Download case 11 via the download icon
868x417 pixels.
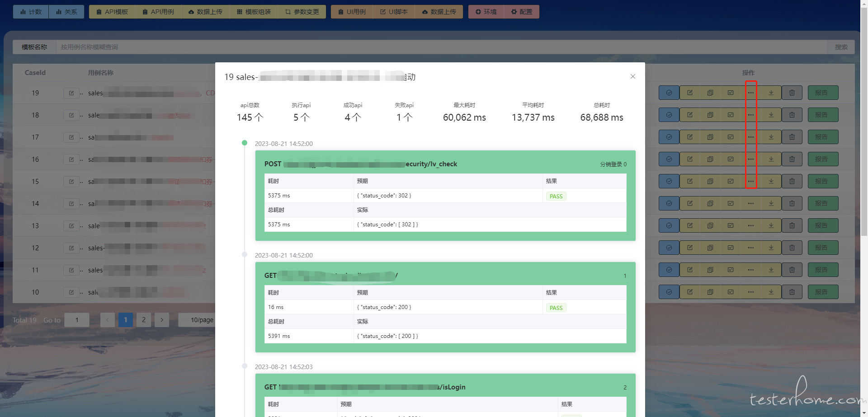click(771, 270)
